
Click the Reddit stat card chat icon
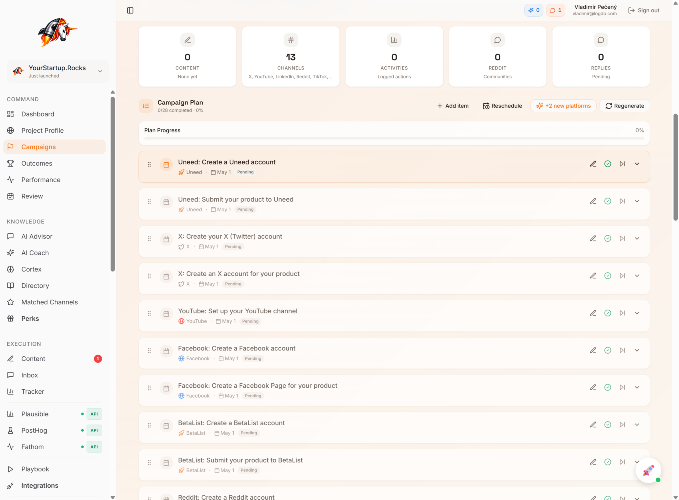tap(498, 40)
